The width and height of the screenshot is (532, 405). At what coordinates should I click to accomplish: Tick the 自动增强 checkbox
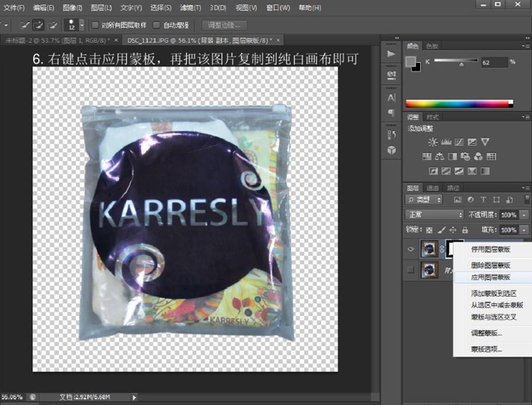point(157,25)
